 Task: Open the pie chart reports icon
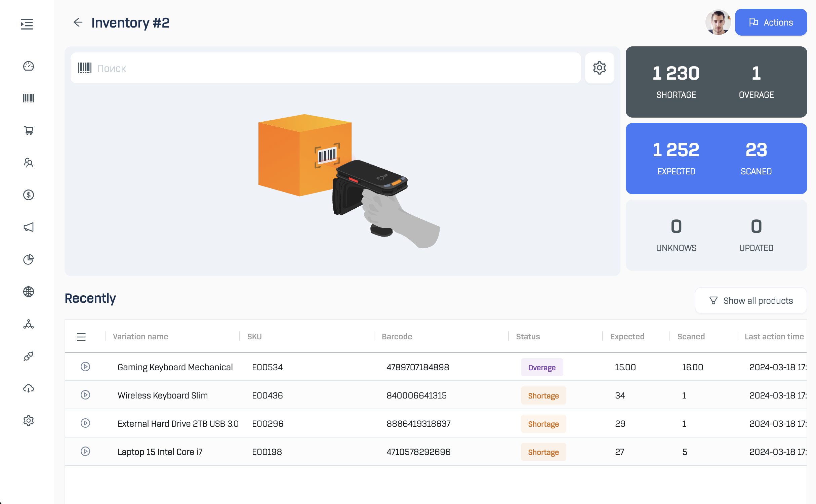pyautogui.click(x=29, y=259)
